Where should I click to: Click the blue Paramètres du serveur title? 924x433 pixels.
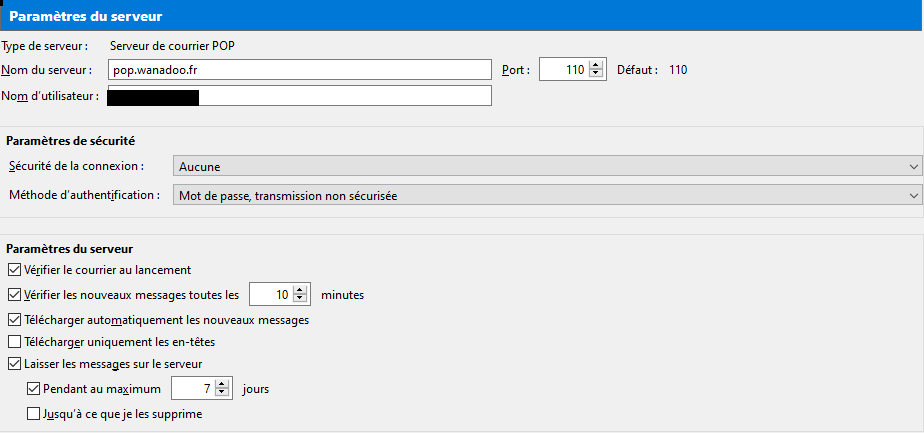(x=85, y=16)
